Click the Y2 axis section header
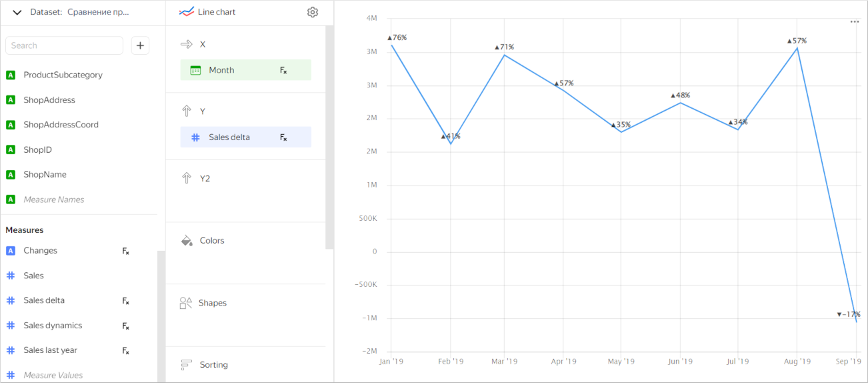 point(205,178)
